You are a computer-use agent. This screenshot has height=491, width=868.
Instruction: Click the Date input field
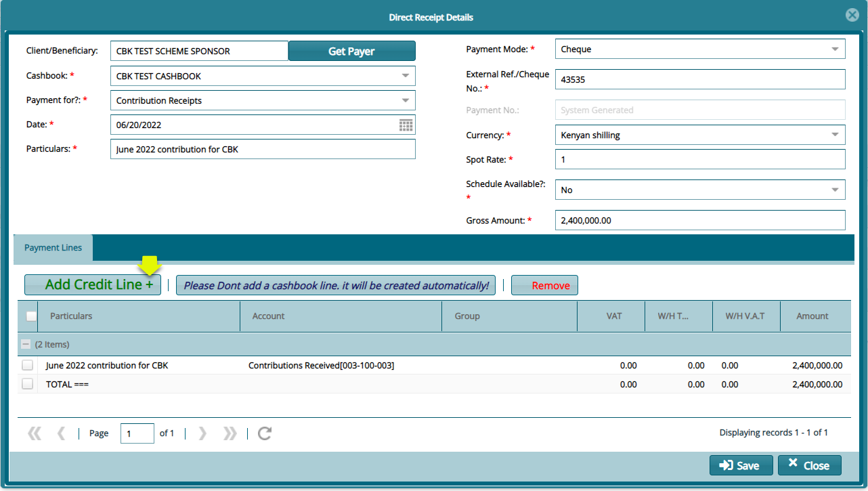tap(254, 125)
